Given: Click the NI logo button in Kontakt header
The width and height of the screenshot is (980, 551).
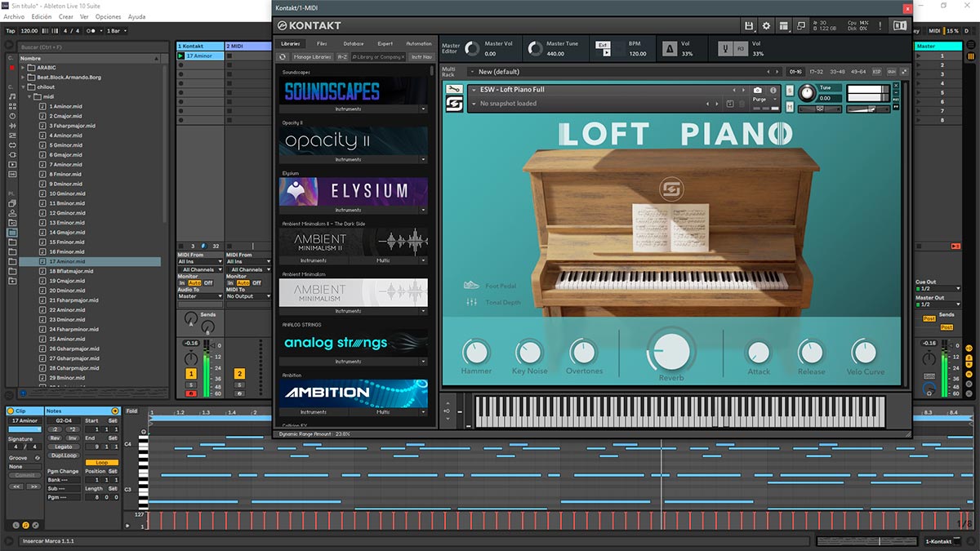Looking at the screenshot, I should coord(900,25).
